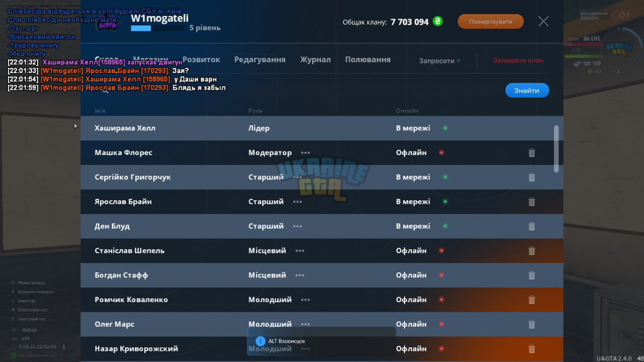Click the Роль column header
Viewport: 644px width, 362px height.
tap(256, 111)
